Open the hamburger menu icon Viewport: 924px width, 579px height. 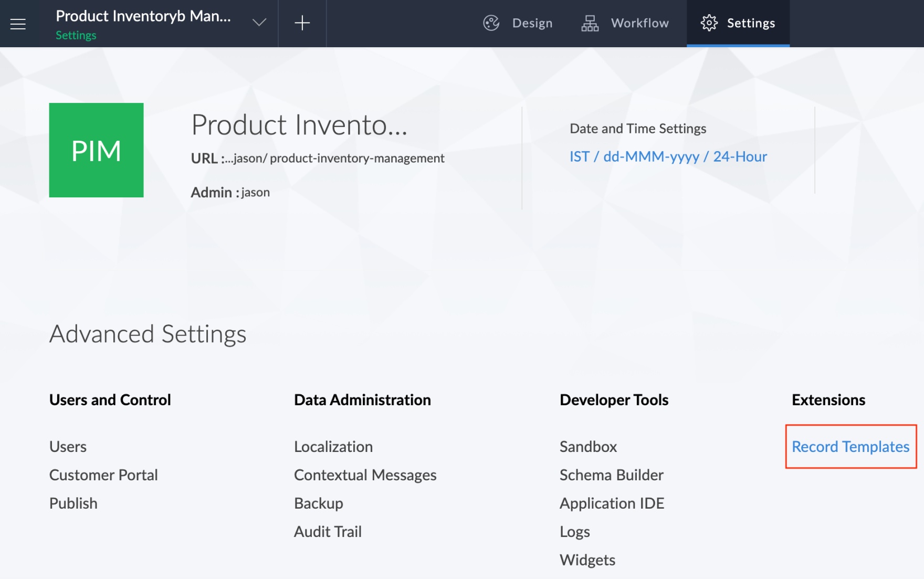[18, 24]
